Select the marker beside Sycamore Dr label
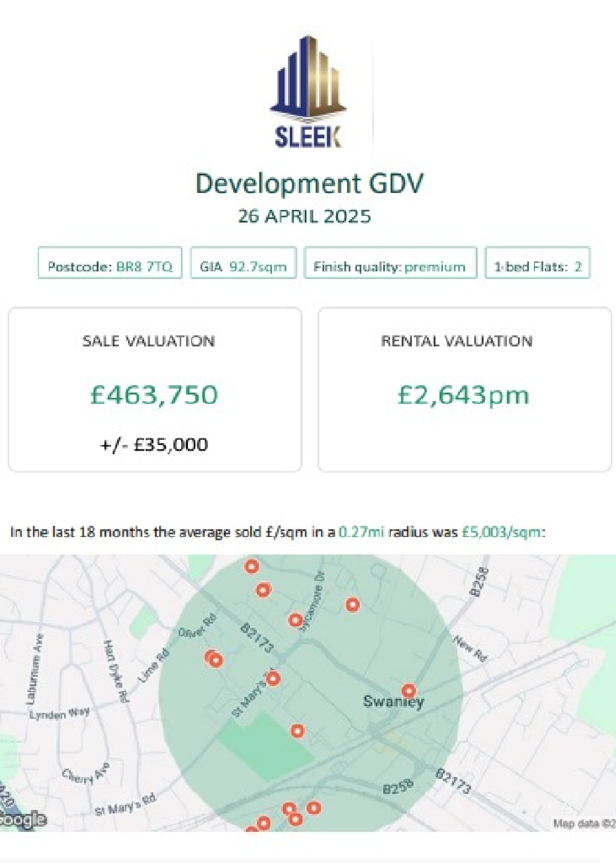This screenshot has height=863, width=616. pos(295,620)
